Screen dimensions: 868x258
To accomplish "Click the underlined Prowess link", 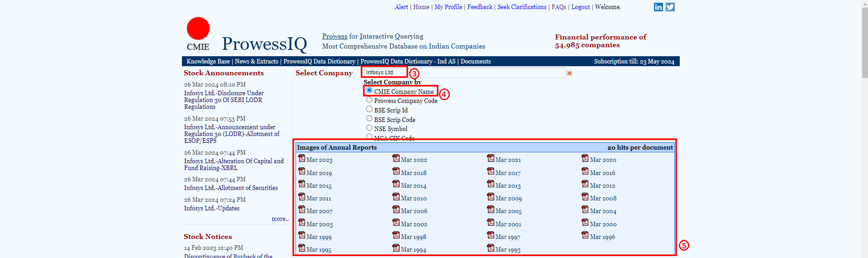I will [x=335, y=36].
